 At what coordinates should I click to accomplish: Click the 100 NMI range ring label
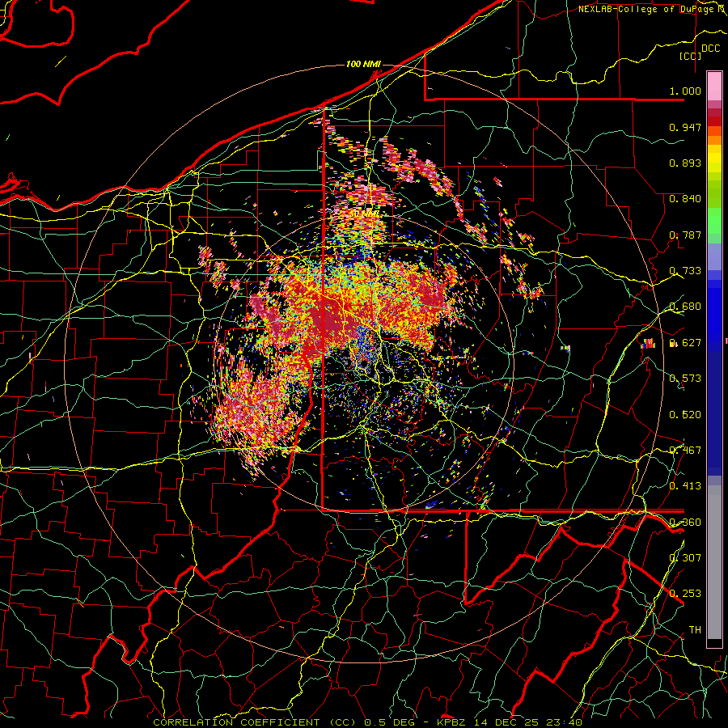pyautogui.click(x=363, y=64)
